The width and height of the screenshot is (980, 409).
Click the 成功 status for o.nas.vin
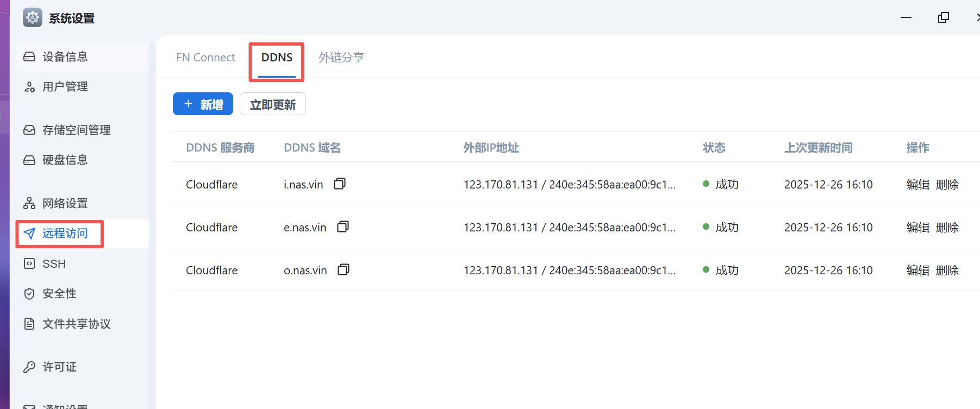click(x=727, y=270)
